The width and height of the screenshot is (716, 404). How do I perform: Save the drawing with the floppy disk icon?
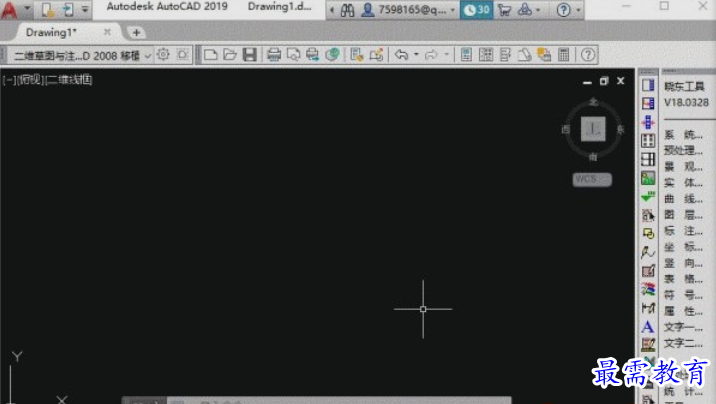(x=249, y=55)
